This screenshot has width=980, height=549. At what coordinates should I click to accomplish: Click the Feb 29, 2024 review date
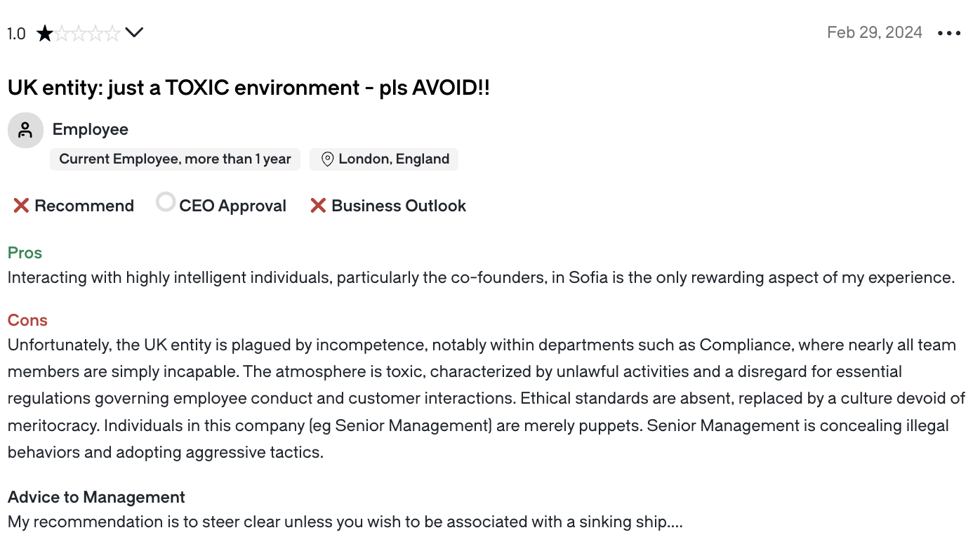pos(875,32)
